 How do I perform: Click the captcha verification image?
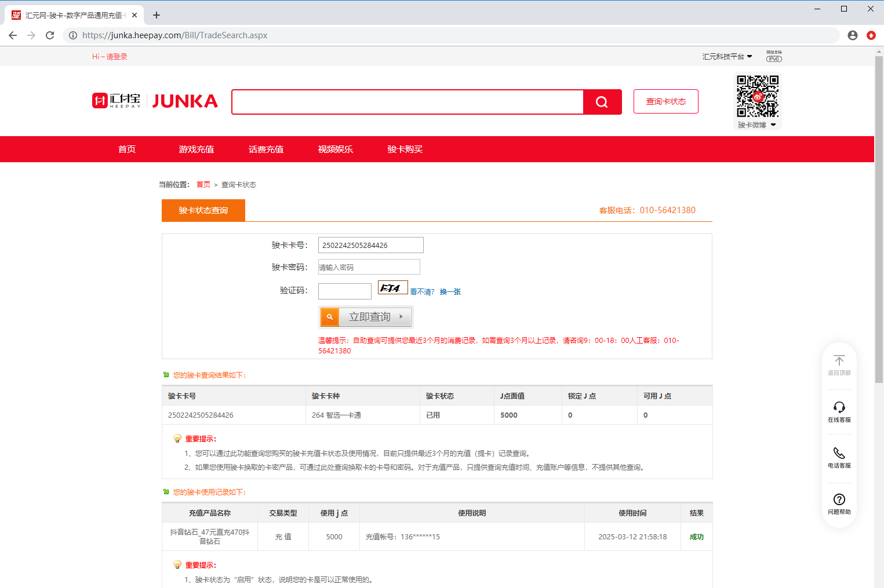[x=392, y=288]
